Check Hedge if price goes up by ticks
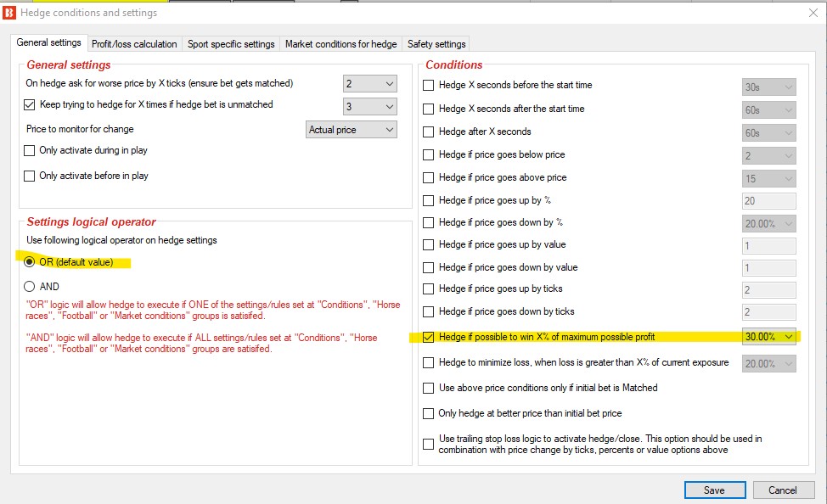 [x=429, y=288]
